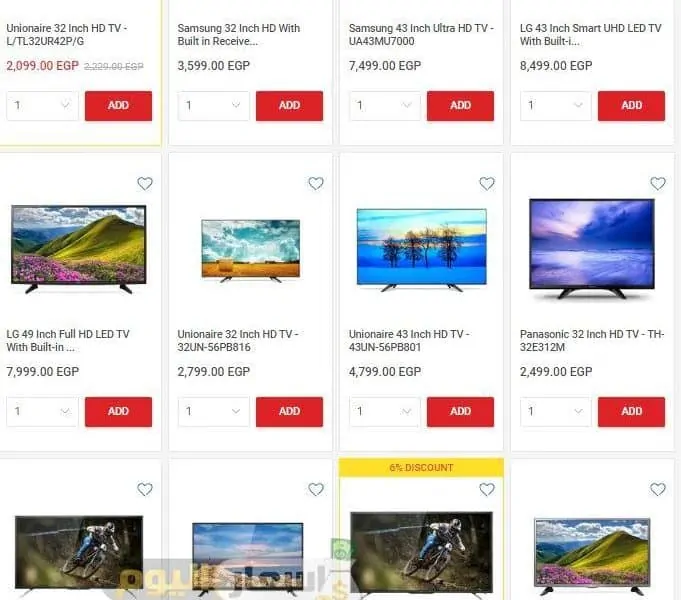Open quantity dropdown for Samsung 32 Inch HD
The width and height of the screenshot is (681, 600).
pyautogui.click(x=213, y=106)
